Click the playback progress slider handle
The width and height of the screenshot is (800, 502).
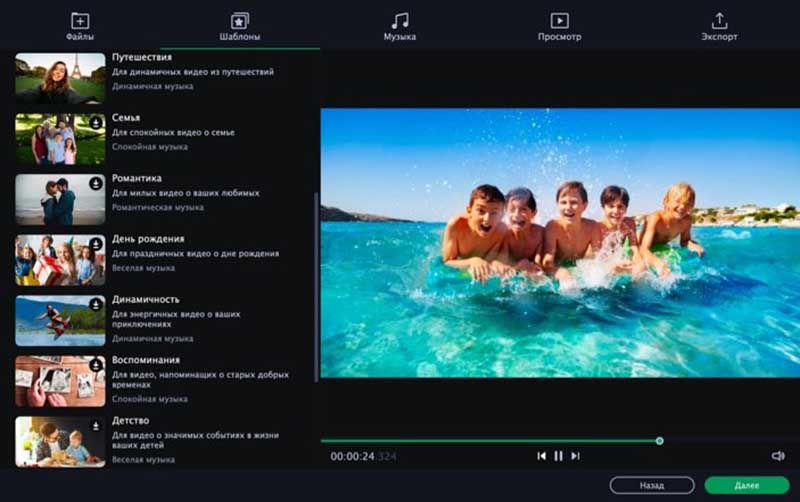coord(660,441)
